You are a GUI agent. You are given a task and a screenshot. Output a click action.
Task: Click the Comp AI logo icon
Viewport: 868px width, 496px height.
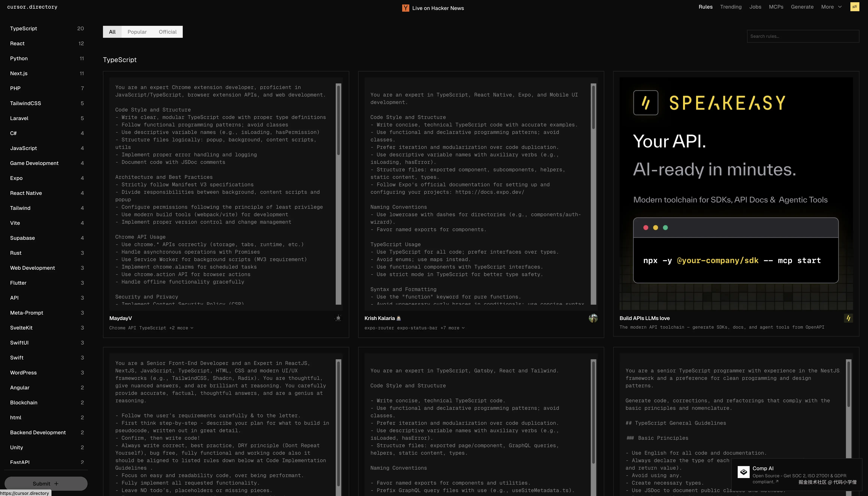tap(743, 472)
